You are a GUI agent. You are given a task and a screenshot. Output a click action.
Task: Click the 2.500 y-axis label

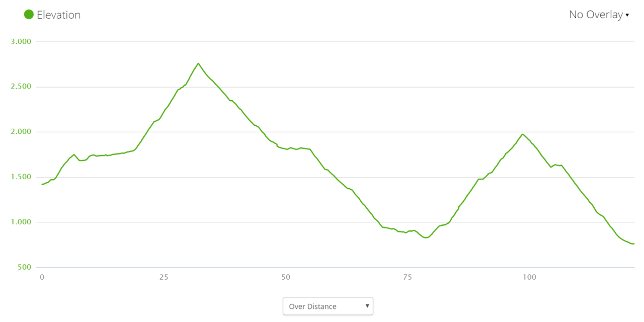point(21,87)
